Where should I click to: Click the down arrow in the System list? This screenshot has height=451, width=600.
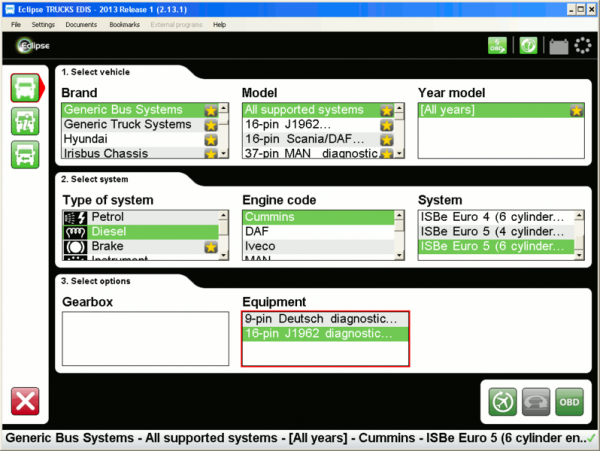[x=579, y=255]
